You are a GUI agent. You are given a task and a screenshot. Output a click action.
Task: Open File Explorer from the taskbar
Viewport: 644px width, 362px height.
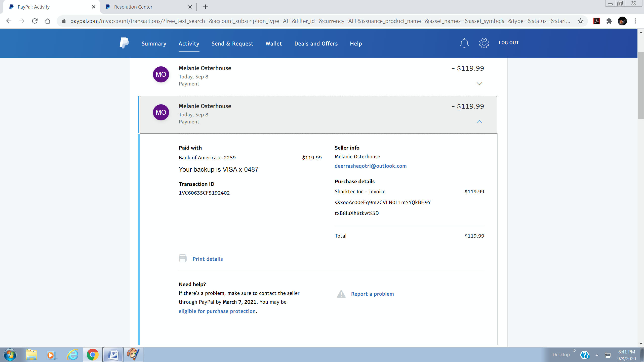(31, 355)
